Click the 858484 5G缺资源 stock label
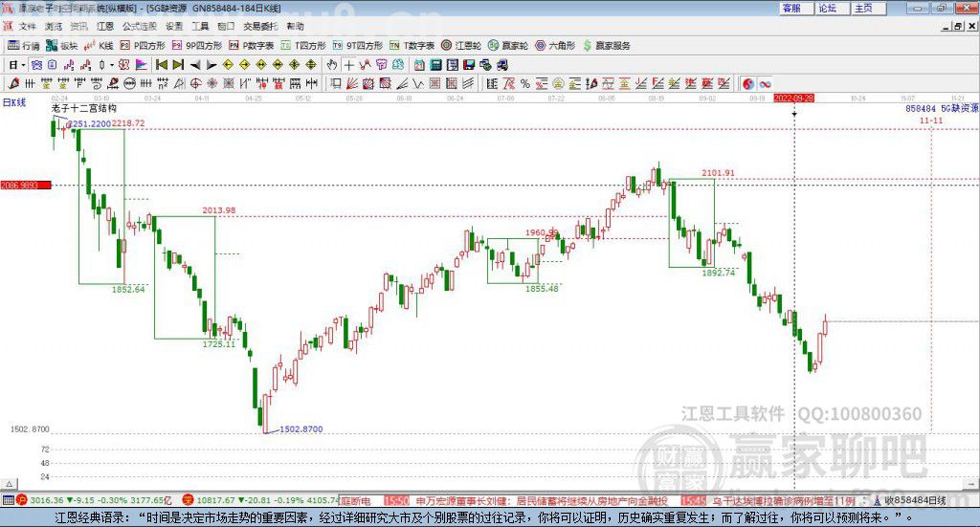 942,109
